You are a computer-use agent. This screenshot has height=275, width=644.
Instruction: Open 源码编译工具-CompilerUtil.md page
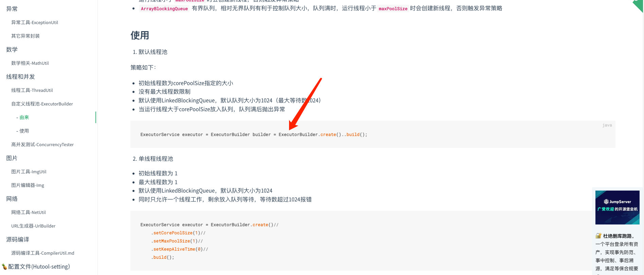pos(43,253)
